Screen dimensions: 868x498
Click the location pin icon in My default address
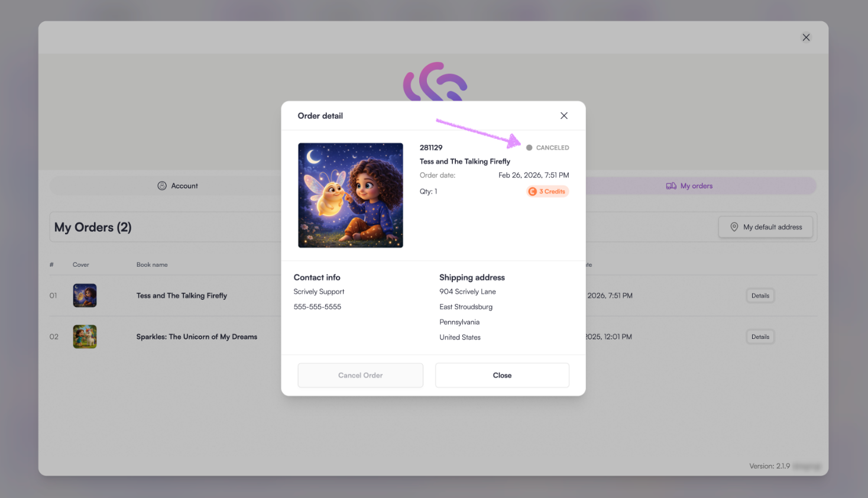[x=734, y=227]
